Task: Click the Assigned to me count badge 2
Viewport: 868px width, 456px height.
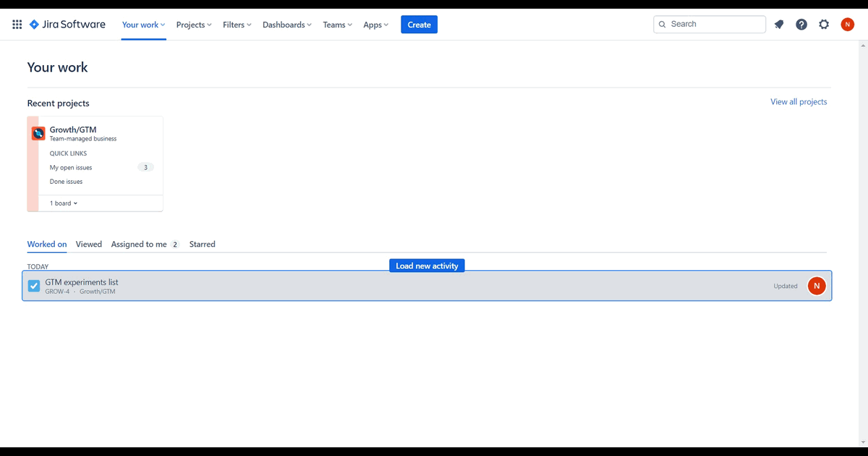Action: 175,245
